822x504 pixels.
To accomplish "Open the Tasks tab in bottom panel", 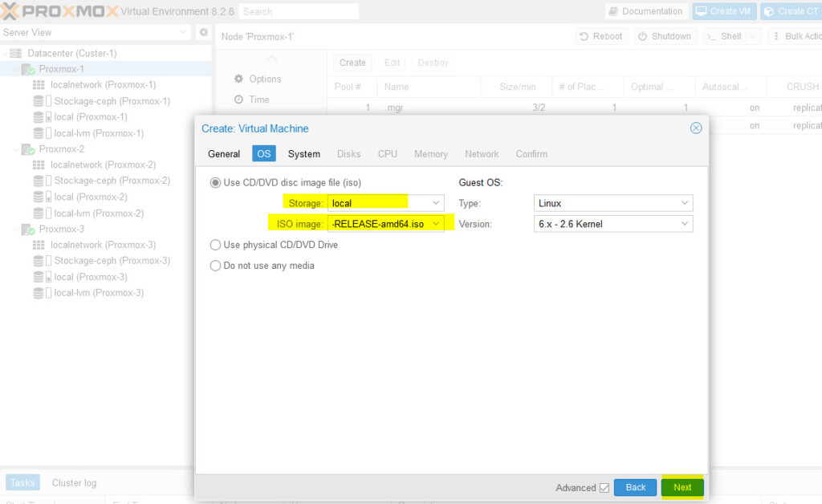I will [22, 482].
